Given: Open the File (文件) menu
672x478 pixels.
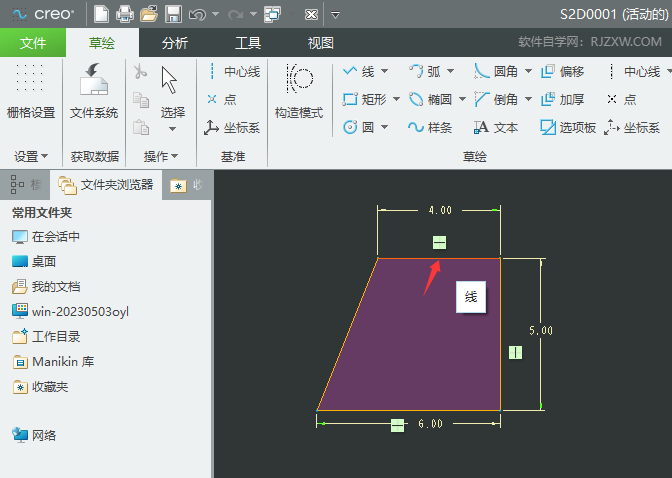Looking at the screenshot, I should [33, 42].
